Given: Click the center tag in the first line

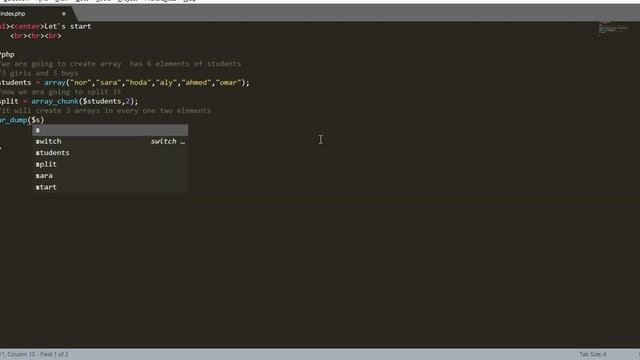Looking at the screenshot, I should click(27, 26).
